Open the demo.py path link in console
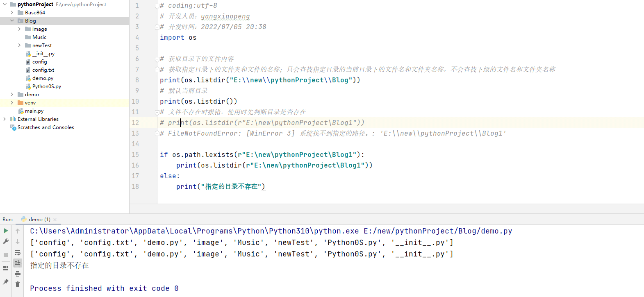Viewport: 644px width, 297px height. [438, 231]
